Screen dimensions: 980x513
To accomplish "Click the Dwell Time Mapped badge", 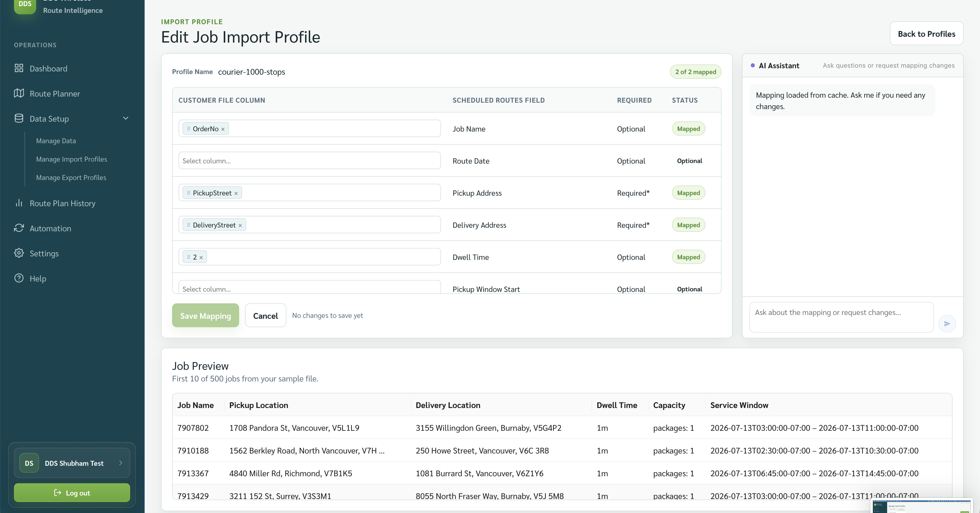I will [689, 257].
